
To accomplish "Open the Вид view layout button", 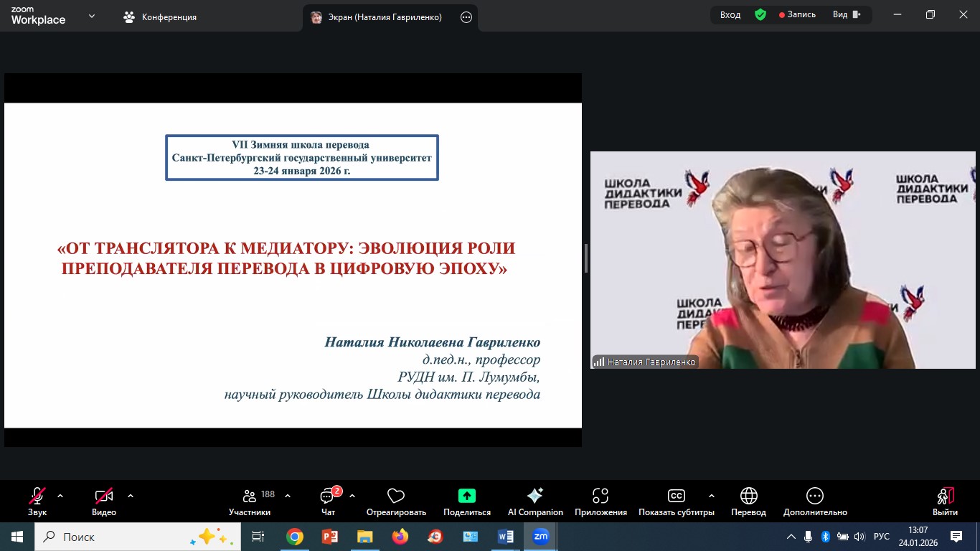I will (846, 14).
